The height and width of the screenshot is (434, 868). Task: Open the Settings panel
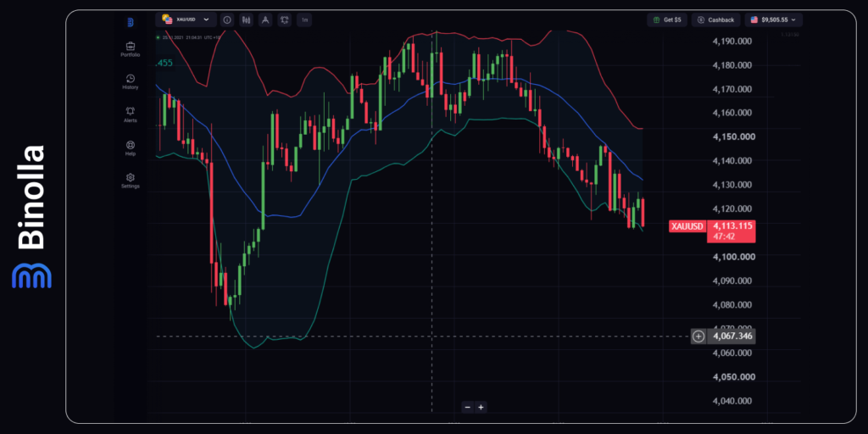pyautogui.click(x=130, y=181)
